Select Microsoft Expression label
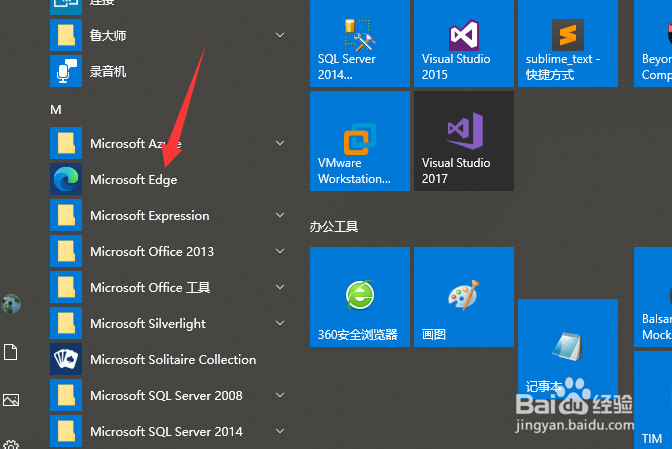672x449 pixels. [x=150, y=216]
